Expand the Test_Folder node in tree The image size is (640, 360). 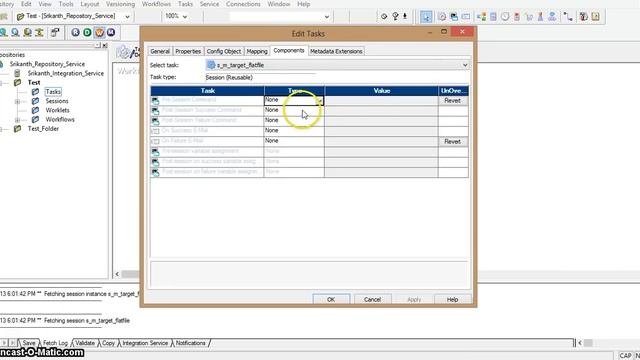(x=1, y=129)
